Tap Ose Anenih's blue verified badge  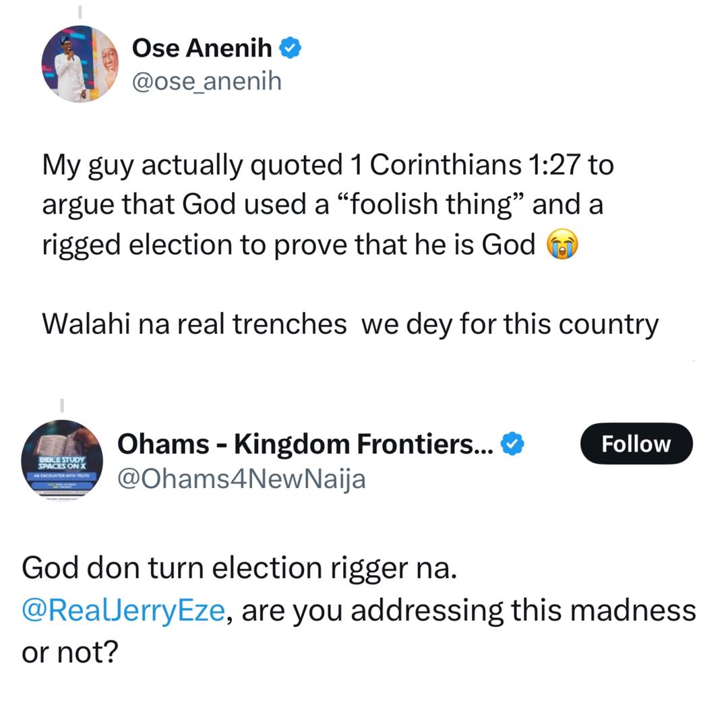291,48
